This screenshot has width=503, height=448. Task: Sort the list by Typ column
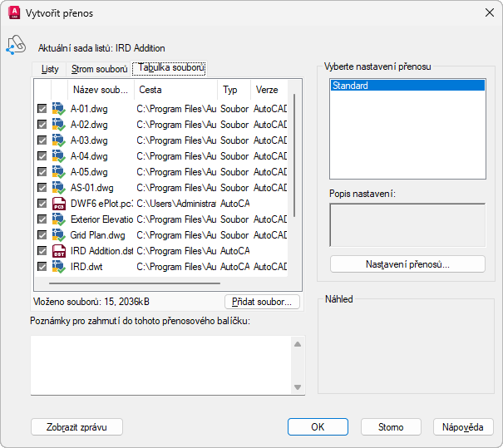(x=230, y=90)
